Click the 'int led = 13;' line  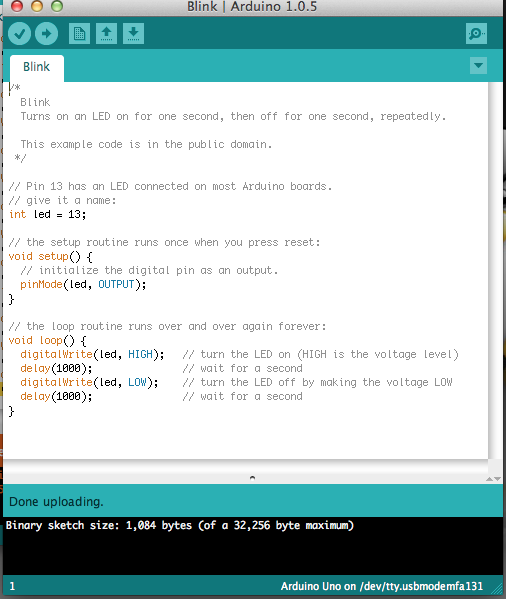coord(47,214)
